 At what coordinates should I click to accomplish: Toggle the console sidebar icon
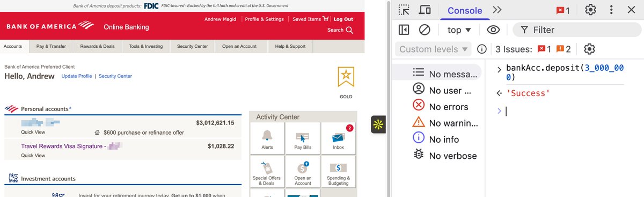point(404,30)
